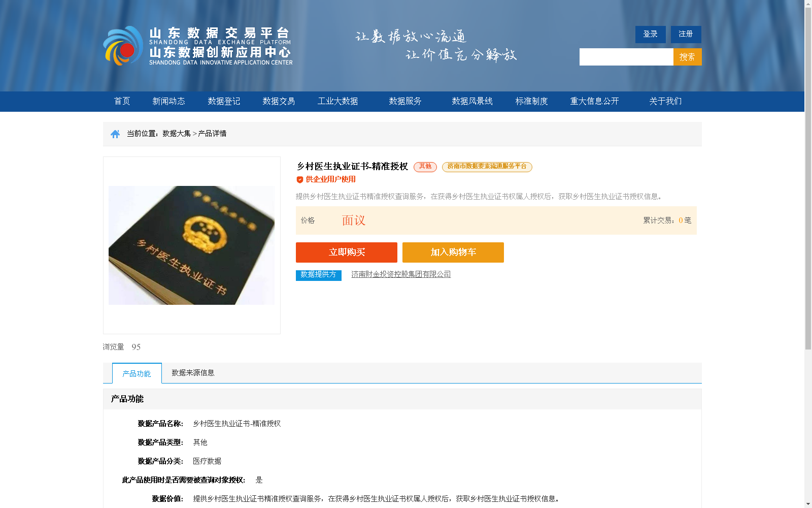Click the 数据提供方 label

click(319, 275)
